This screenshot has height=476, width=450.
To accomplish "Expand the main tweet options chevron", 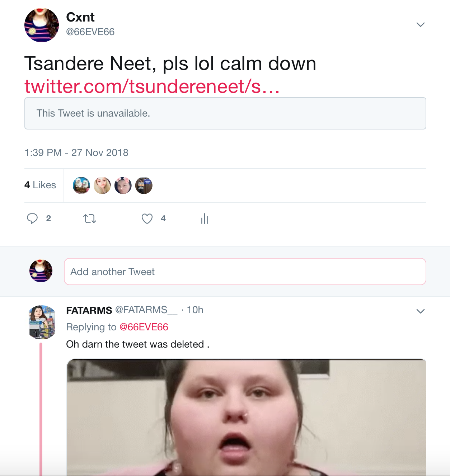I will pos(421,24).
